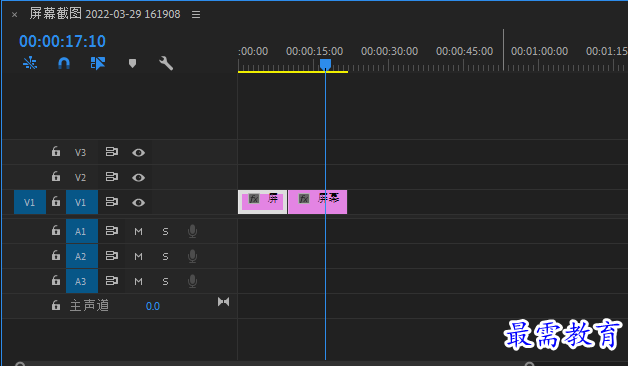Toggle lock on audio track A3

(56, 280)
